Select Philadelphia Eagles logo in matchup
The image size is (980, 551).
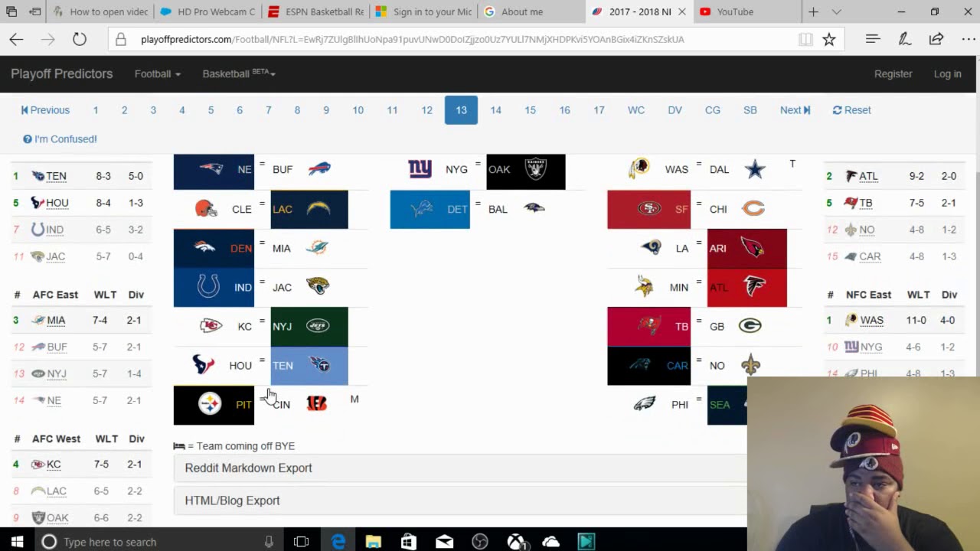point(644,404)
